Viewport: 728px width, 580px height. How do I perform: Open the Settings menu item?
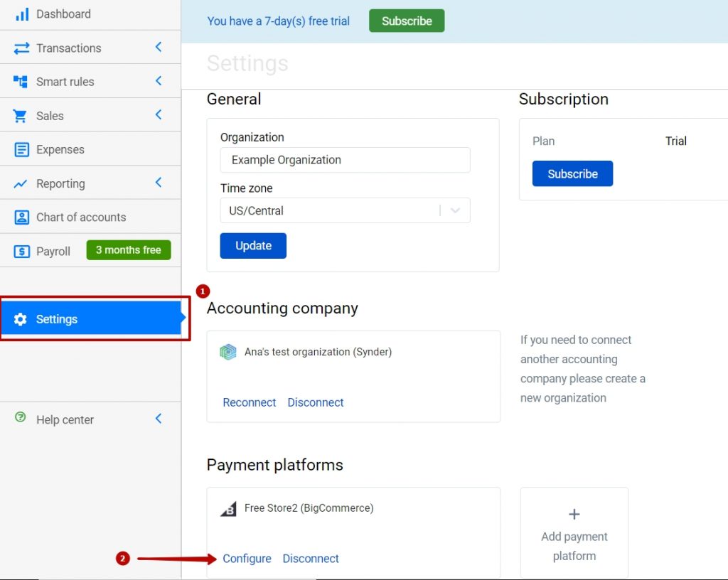coord(90,319)
